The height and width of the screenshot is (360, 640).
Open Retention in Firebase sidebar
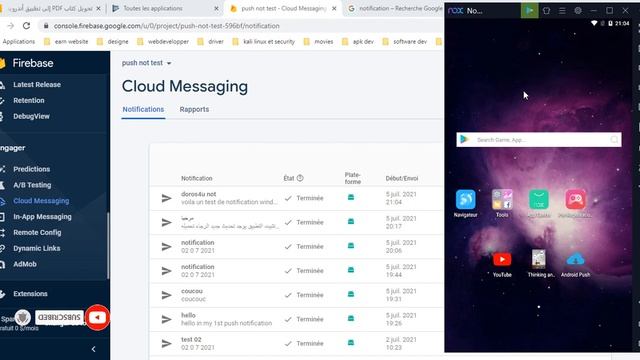pyautogui.click(x=29, y=100)
